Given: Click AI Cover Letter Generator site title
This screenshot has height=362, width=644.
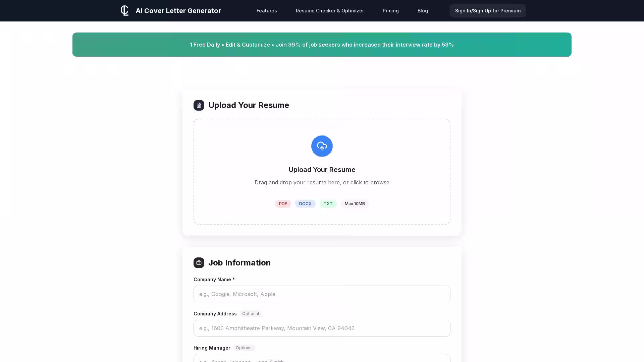Looking at the screenshot, I should click(x=178, y=11).
